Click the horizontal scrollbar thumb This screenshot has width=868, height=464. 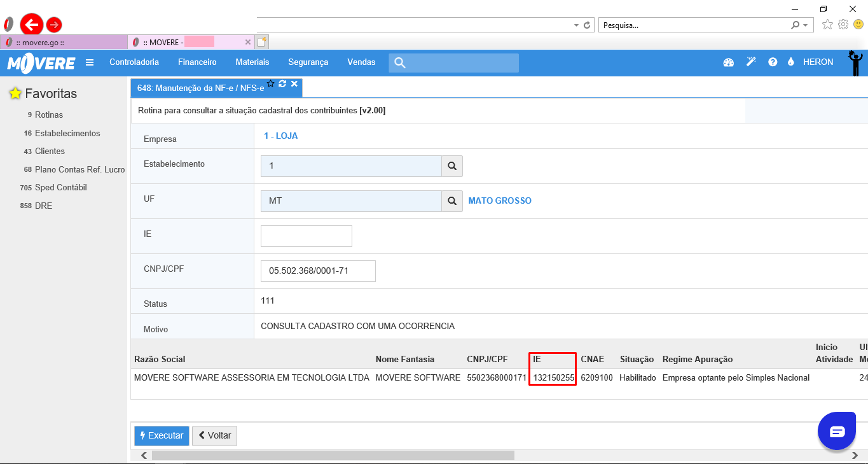click(x=333, y=455)
